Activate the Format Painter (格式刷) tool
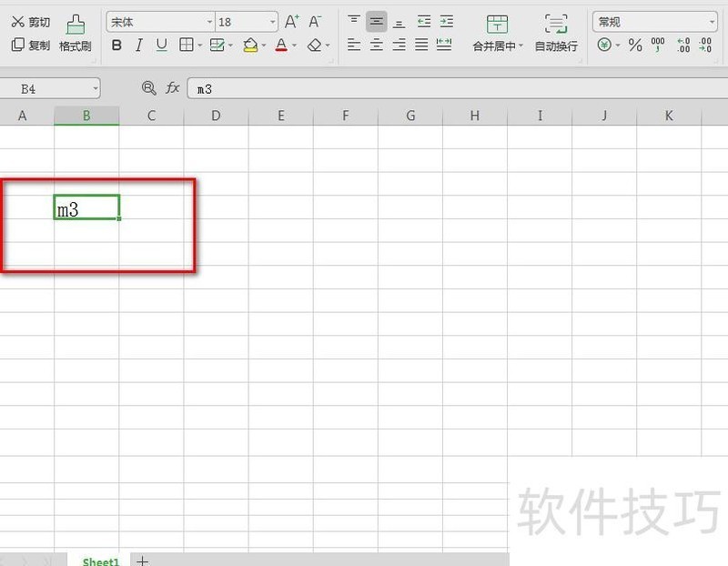Viewport: 728px width, 566px height. (76, 34)
